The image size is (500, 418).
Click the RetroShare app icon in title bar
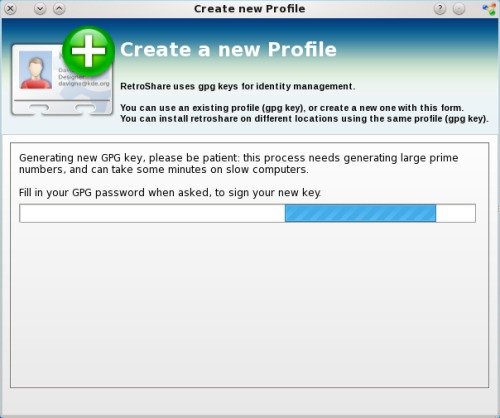pyautogui.click(x=489, y=9)
